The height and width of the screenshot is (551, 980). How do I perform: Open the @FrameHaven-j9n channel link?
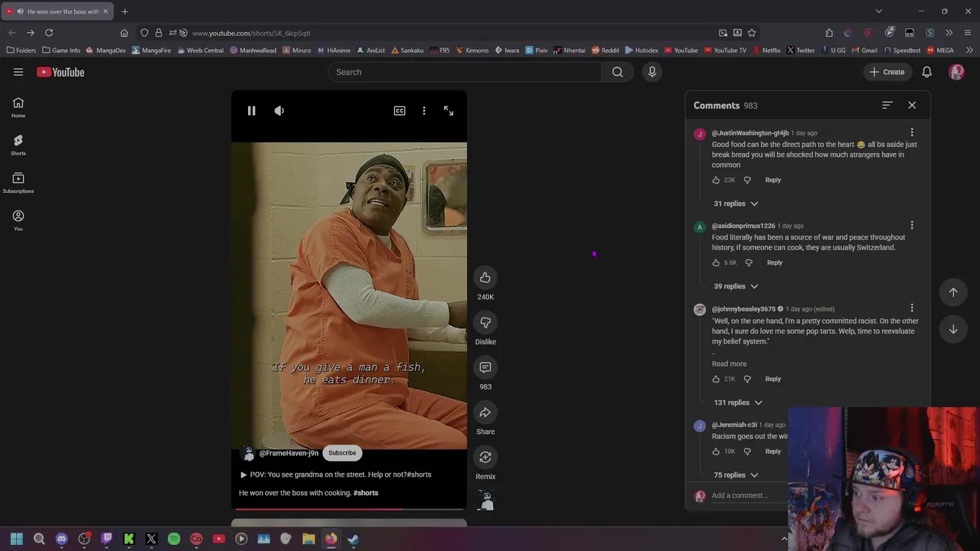tap(289, 453)
